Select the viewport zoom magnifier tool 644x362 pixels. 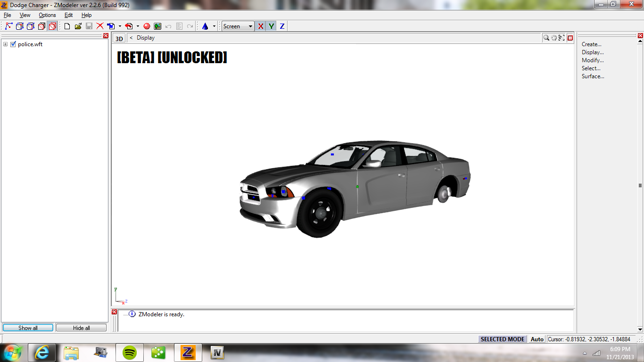click(x=546, y=38)
